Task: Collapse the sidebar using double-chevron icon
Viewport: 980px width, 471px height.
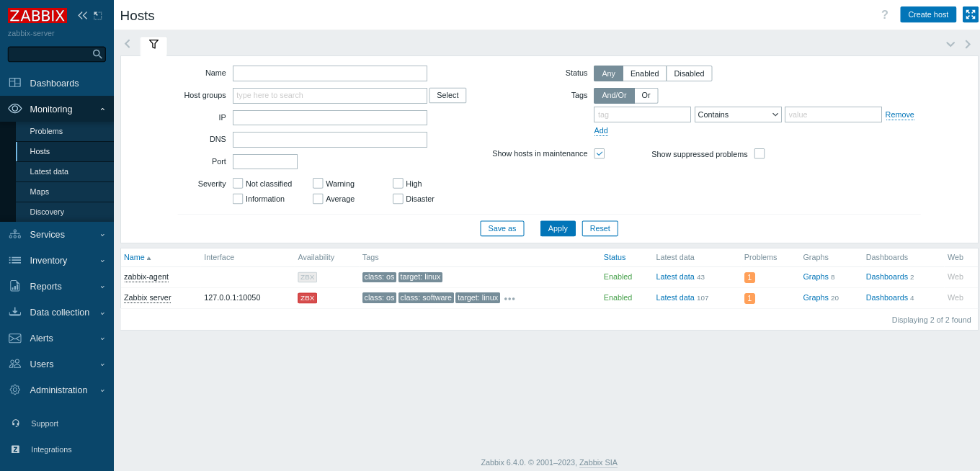Action: click(x=82, y=15)
